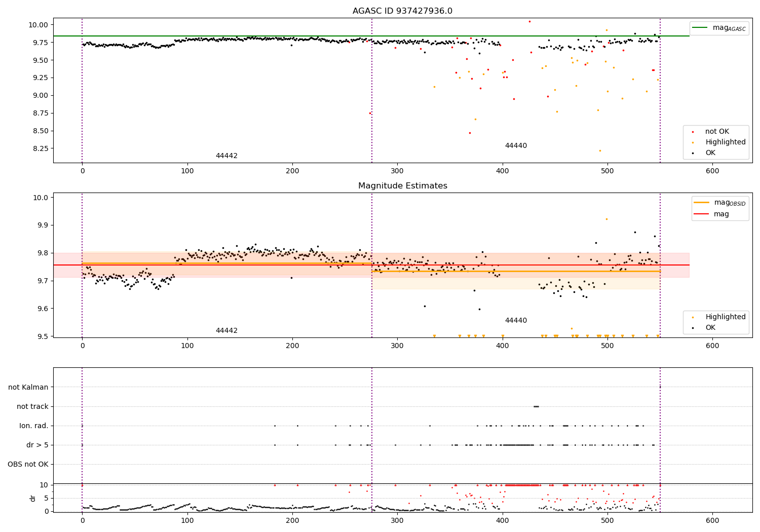This screenshot has height=532, width=760.
Task: Click the "100" x-tick under the Magnitude Estimates plot
Action: 187,346
